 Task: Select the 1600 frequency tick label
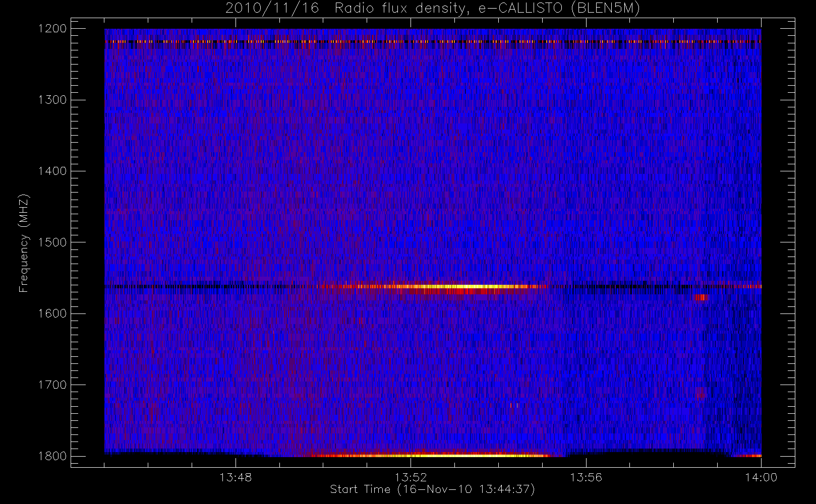[x=52, y=313]
